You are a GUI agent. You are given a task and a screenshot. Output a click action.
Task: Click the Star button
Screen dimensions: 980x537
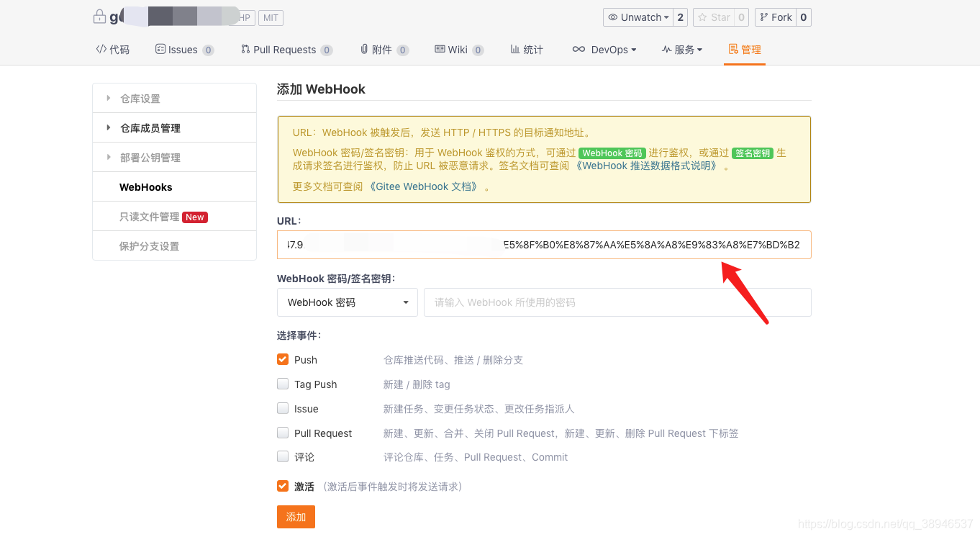click(713, 17)
